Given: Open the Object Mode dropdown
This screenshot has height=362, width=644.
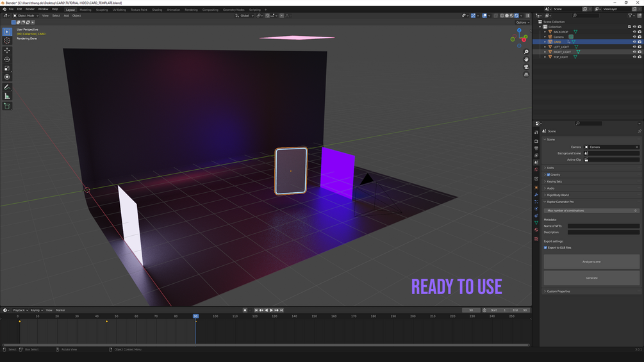Looking at the screenshot, I should (26, 15).
